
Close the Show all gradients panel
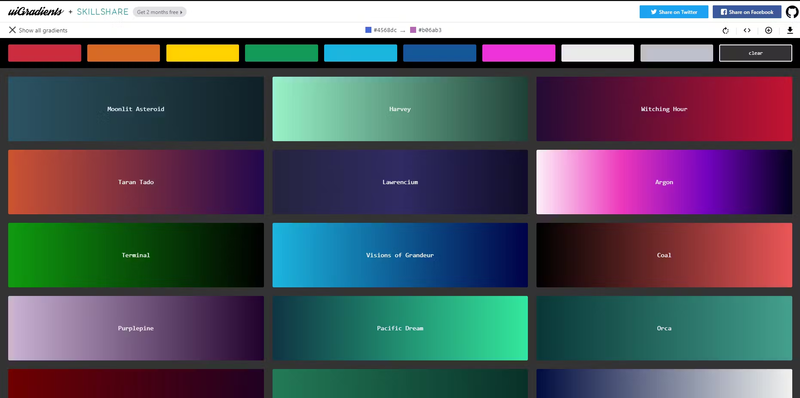[x=12, y=30]
